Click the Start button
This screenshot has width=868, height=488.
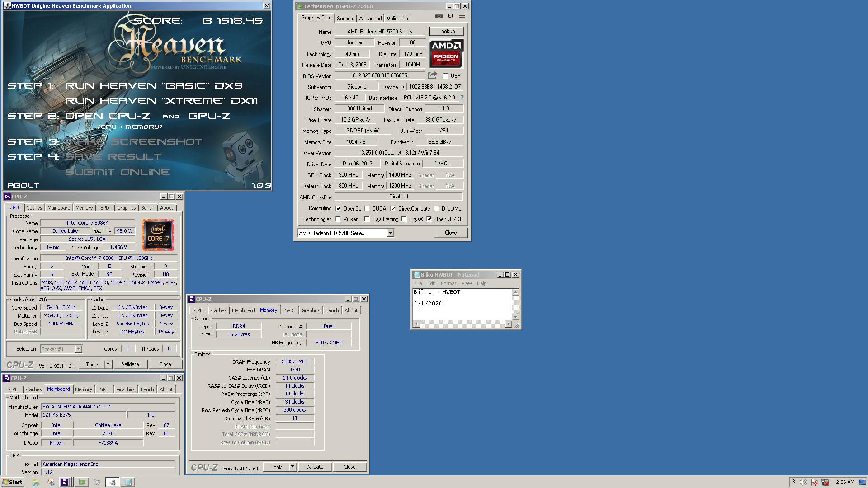click(x=12, y=482)
